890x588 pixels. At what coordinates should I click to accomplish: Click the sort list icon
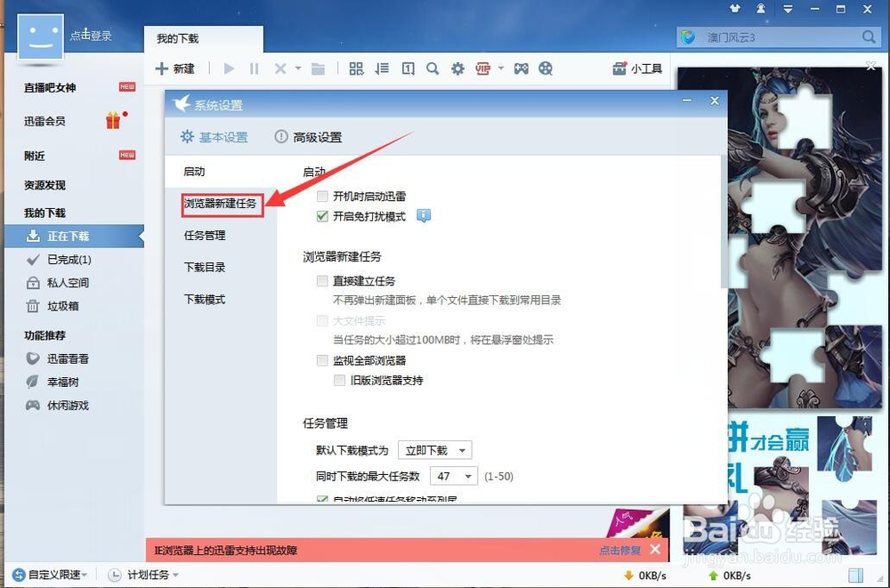pyautogui.click(x=382, y=68)
